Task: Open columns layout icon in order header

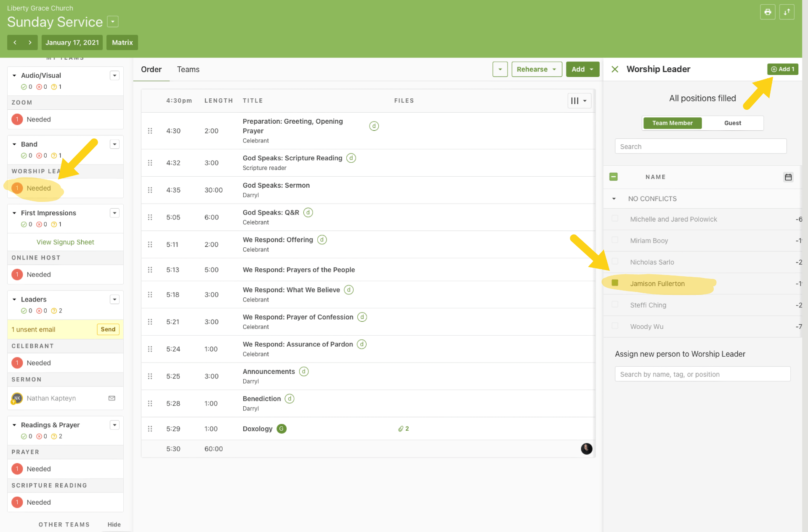Action: point(579,101)
